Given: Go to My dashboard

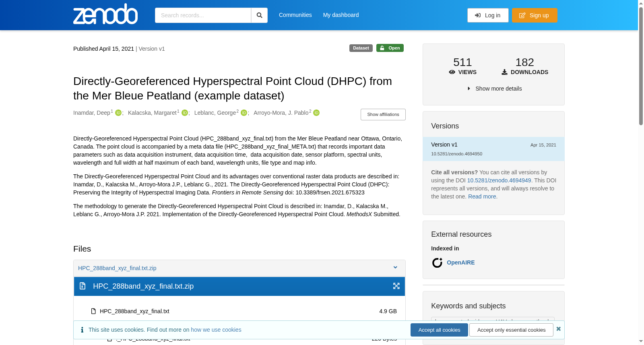Looking at the screenshot, I should click(341, 15).
